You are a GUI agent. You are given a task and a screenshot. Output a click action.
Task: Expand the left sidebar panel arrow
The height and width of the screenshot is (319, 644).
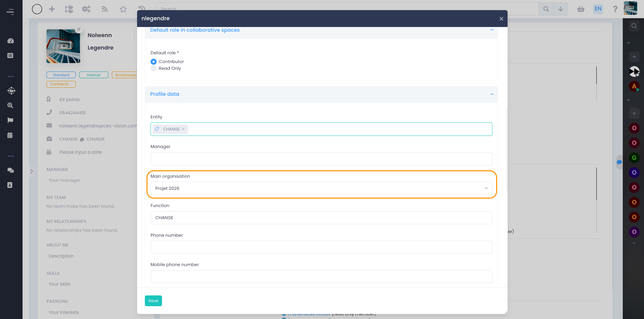coord(31,171)
